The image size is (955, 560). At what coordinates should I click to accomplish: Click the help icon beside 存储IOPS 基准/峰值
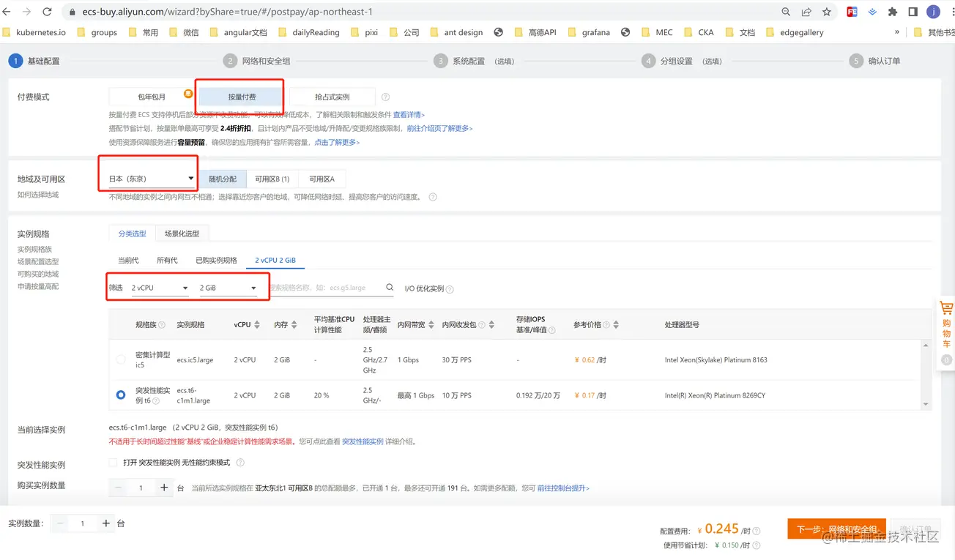coord(552,330)
